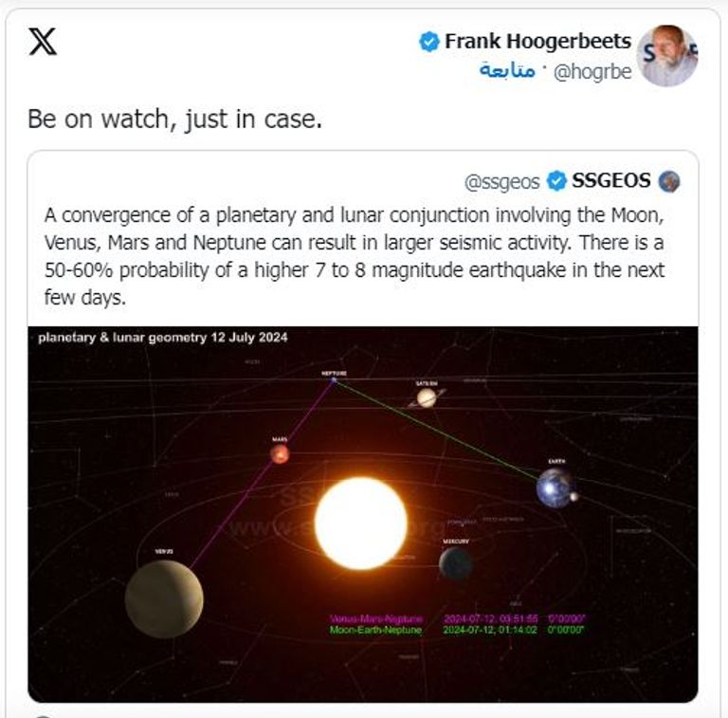Select the Mars planet in the image

point(280,453)
